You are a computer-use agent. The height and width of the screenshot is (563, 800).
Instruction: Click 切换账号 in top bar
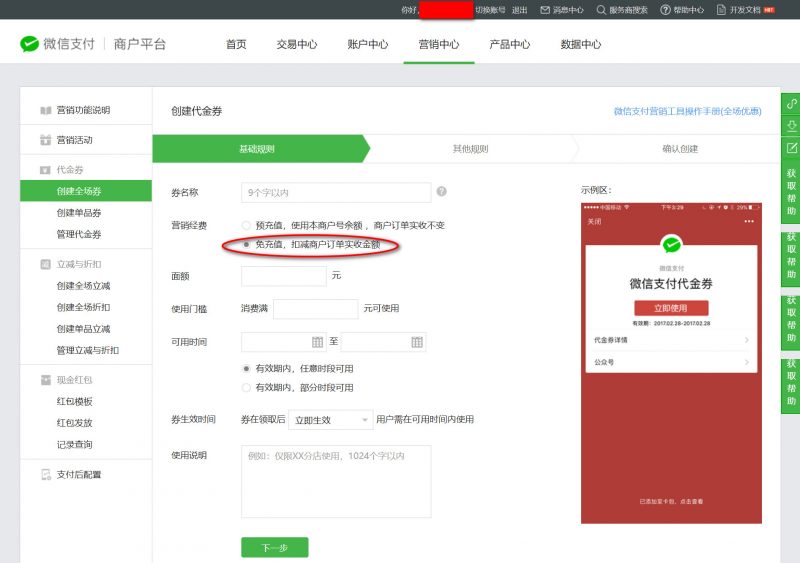click(x=490, y=10)
